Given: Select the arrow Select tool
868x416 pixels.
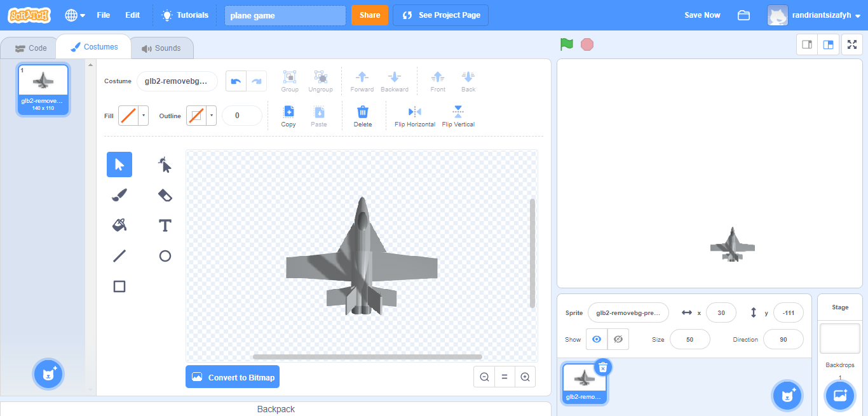Looking at the screenshot, I should pyautogui.click(x=119, y=164).
